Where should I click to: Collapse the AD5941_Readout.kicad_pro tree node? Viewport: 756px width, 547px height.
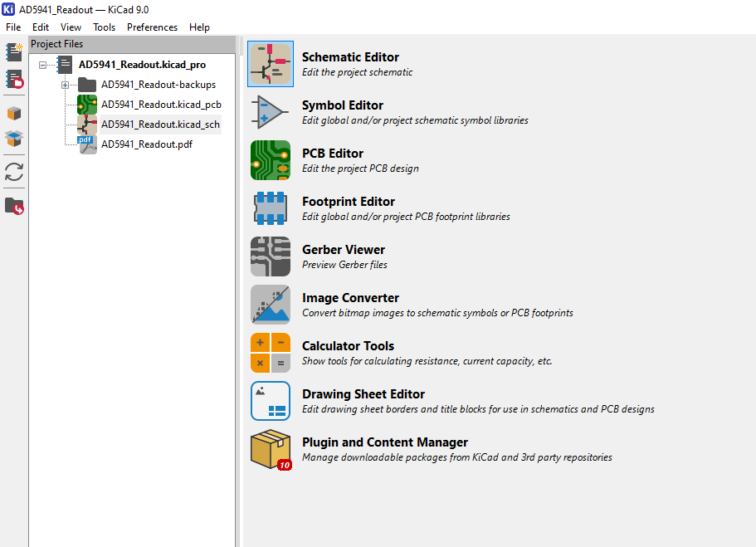pyautogui.click(x=43, y=65)
